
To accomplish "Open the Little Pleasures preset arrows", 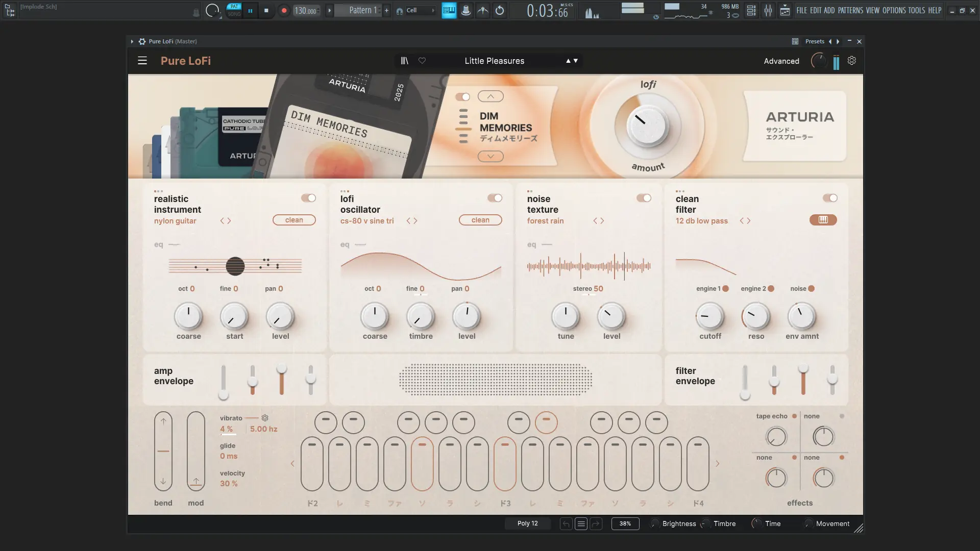I will [x=572, y=61].
